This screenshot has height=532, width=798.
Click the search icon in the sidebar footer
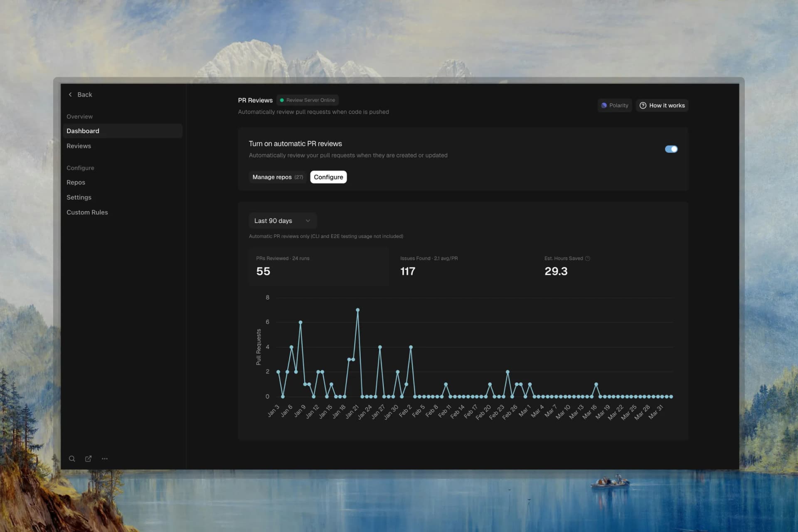point(72,458)
